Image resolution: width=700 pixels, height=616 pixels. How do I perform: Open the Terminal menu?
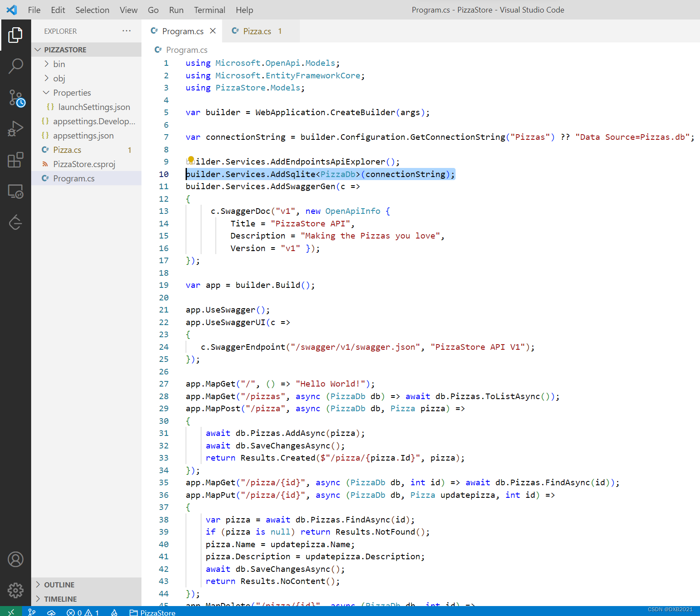coord(209,10)
